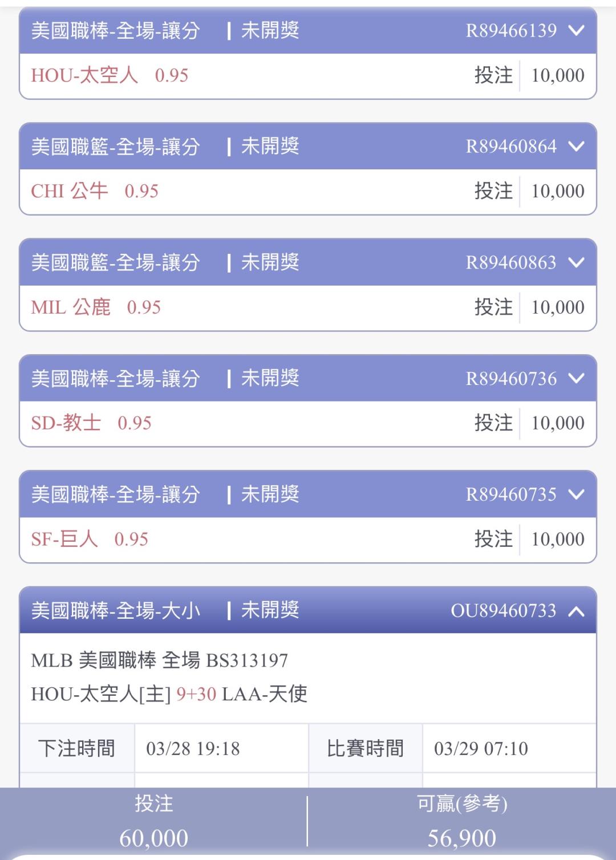Tap the 比賽時間 03/29 07:10 cell
Screen dimensions: 616x860
481,748
